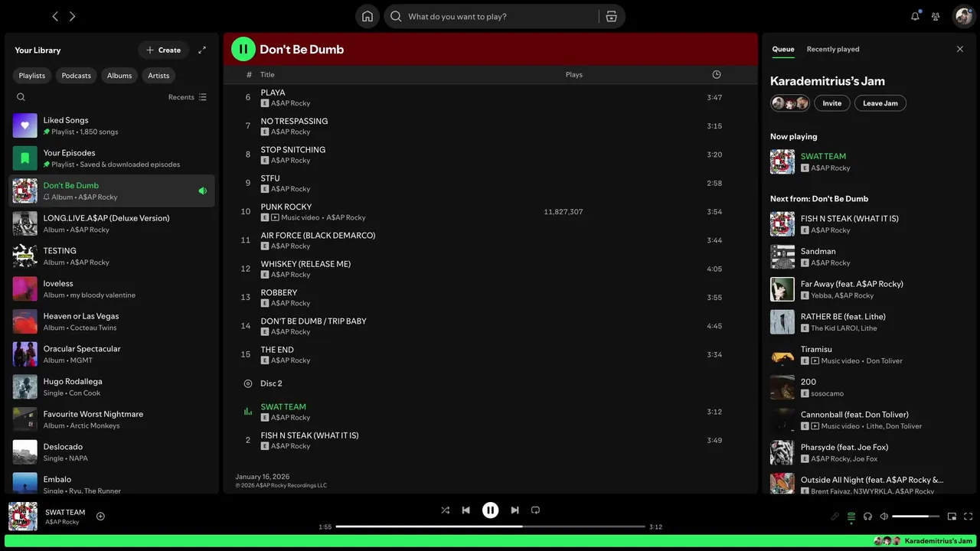
Task: Click the clock duration column header
Action: tap(717, 74)
